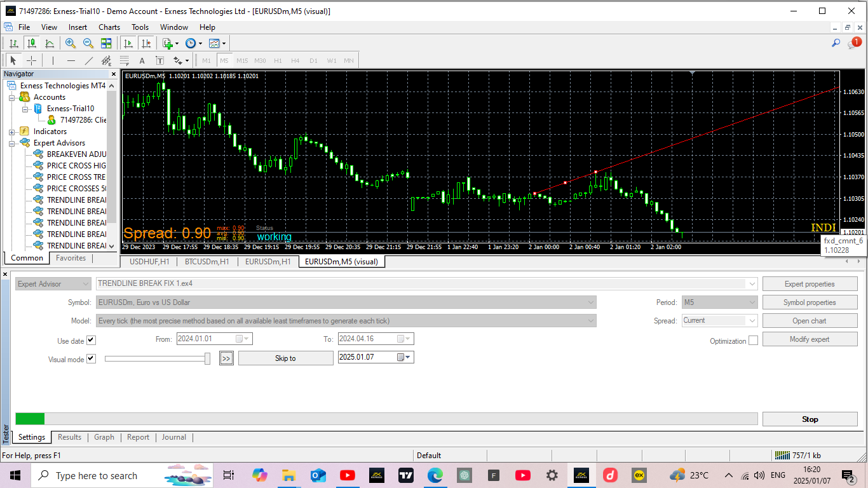Image resolution: width=868 pixels, height=488 pixels.
Task: Open the Spread Current dropdown
Action: [719, 321]
